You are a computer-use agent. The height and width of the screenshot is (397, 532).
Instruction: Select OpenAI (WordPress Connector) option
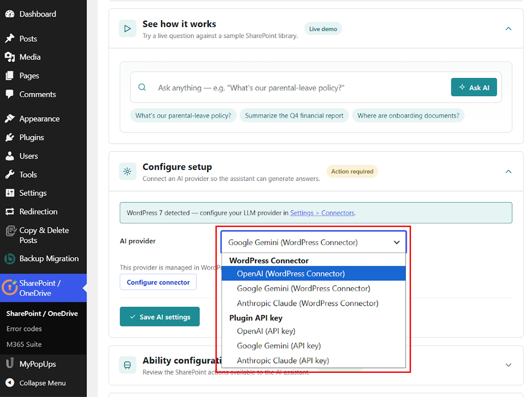(x=314, y=274)
